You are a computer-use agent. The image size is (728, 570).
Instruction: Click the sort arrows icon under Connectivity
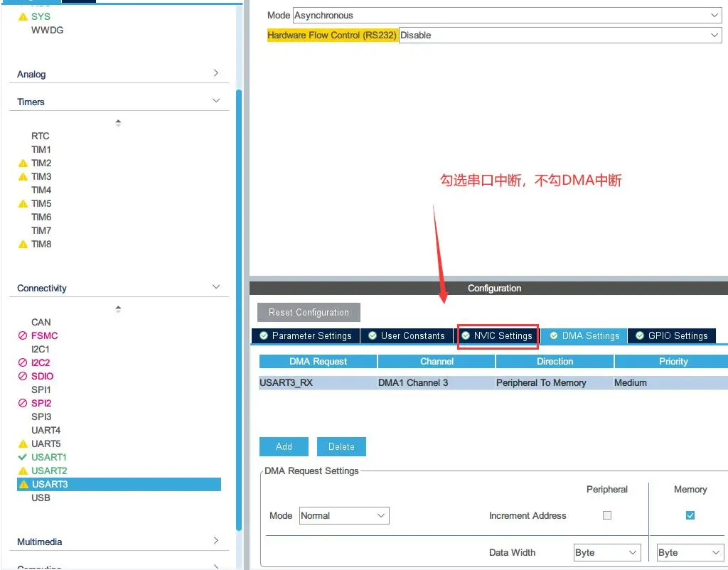(118, 309)
